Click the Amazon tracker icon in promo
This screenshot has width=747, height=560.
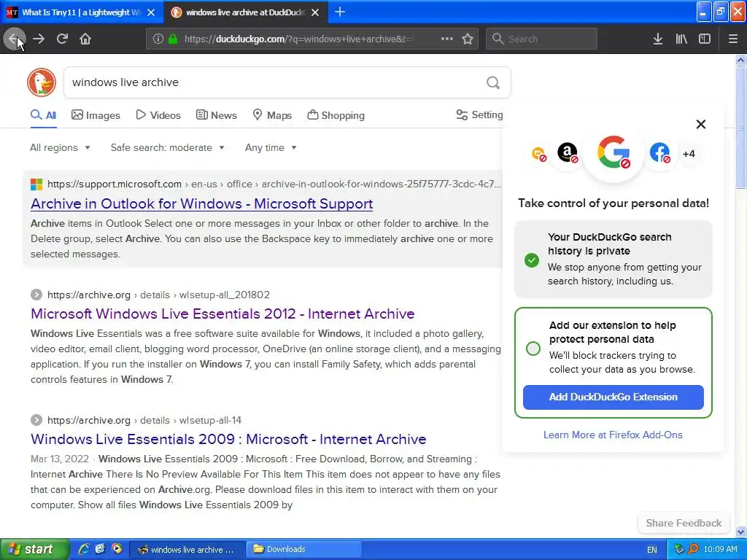click(x=568, y=153)
